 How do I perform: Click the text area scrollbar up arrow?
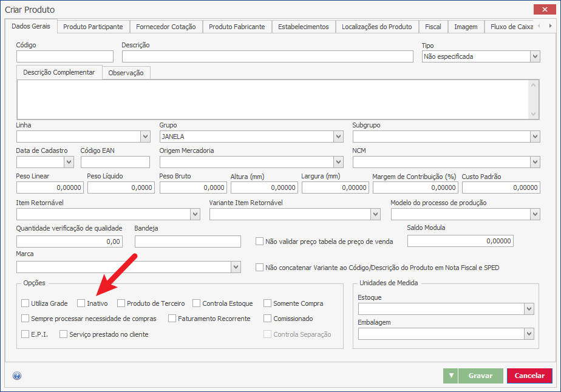coord(533,85)
